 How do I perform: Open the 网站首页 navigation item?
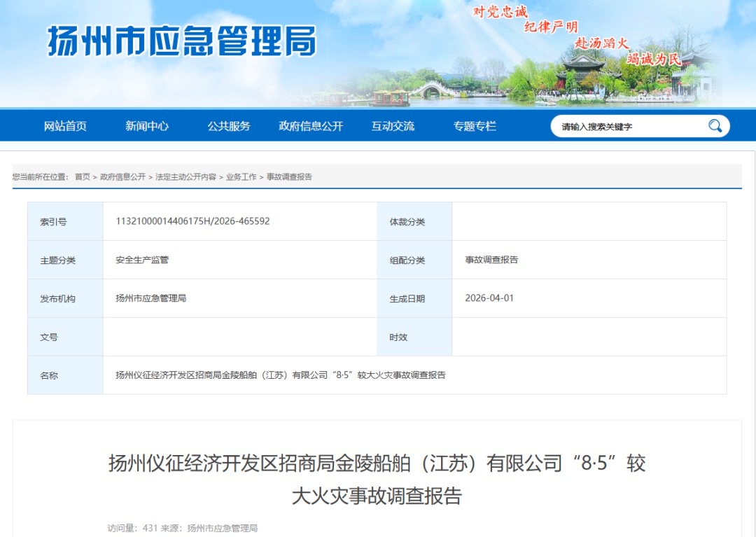(65, 126)
